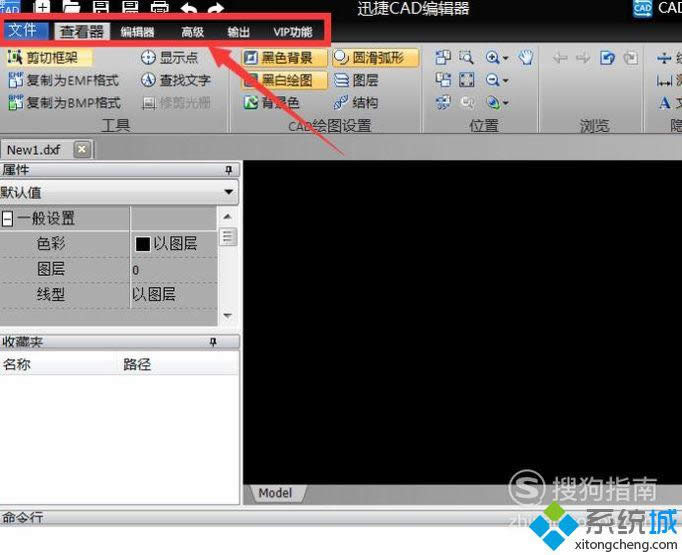682x555 pixels.
Task: Click the New file icon in quick access bar
Action: click(42, 7)
